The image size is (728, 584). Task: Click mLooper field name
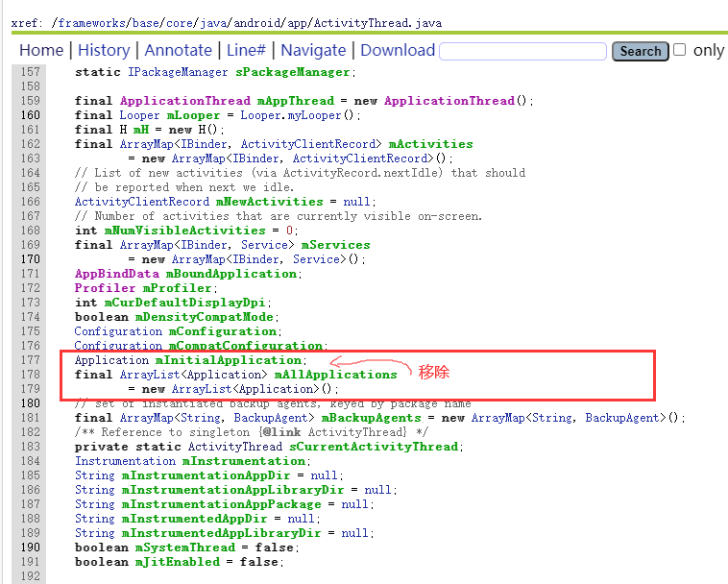click(x=193, y=115)
